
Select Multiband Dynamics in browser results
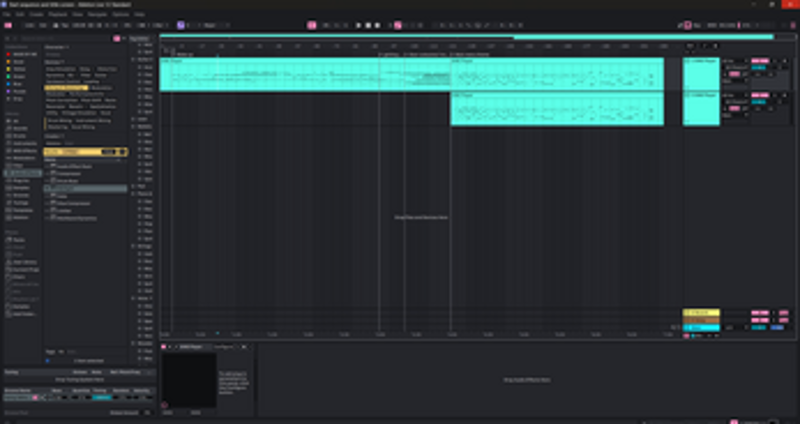pyautogui.click(x=77, y=218)
